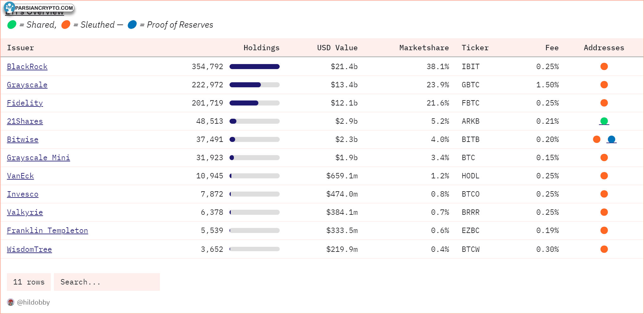Click the orange address dot for Fidelity

click(x=604, y=103)
